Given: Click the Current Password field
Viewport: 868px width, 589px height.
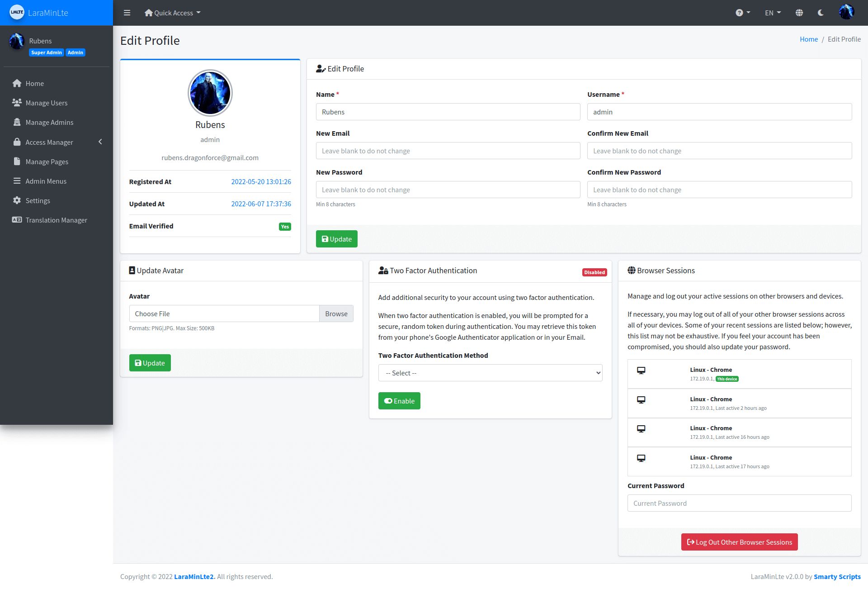Looking at the screenshot, I should [739, 503].
